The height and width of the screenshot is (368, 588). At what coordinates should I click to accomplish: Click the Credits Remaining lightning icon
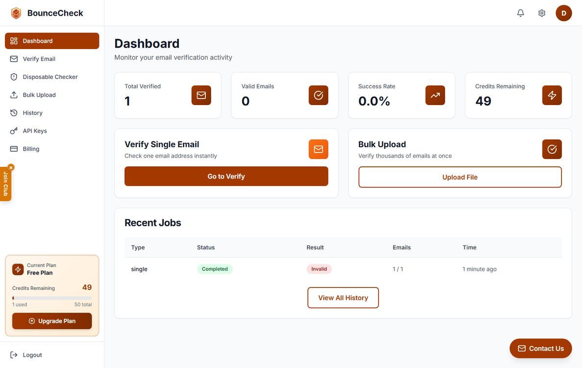[x=552, y=95]
